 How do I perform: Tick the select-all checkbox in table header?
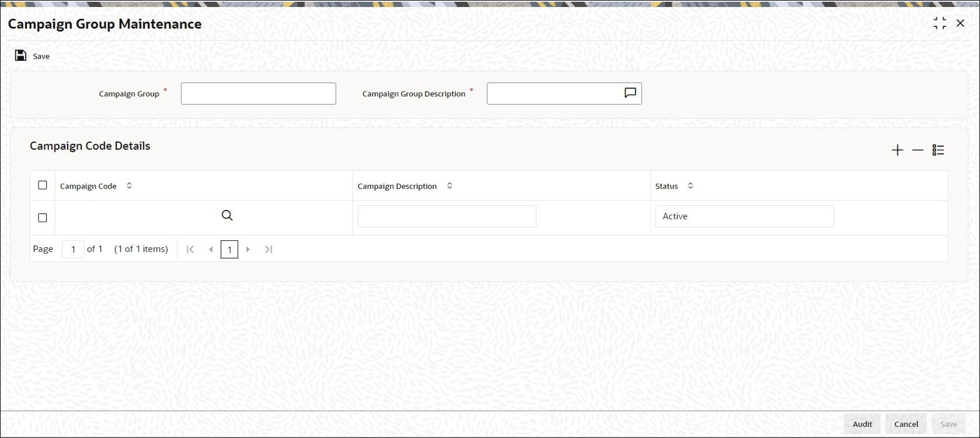pos(43,185)
